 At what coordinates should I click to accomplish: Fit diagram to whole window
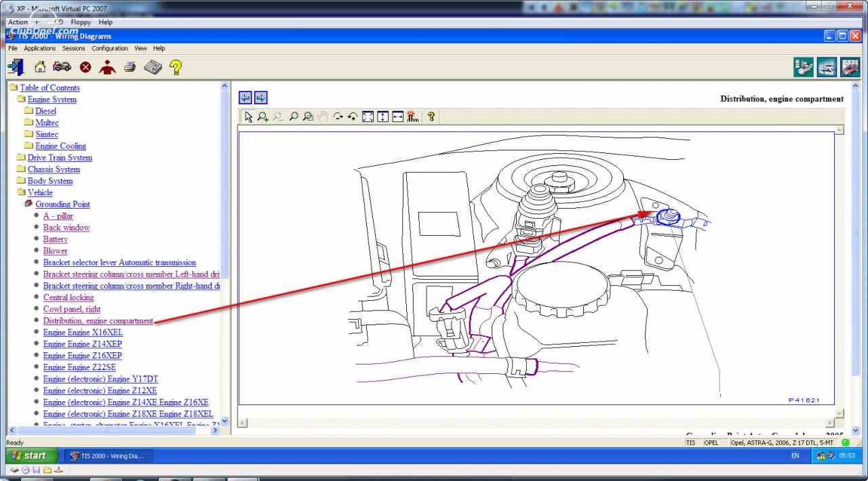pyautogui.click(x=368, y=117)
